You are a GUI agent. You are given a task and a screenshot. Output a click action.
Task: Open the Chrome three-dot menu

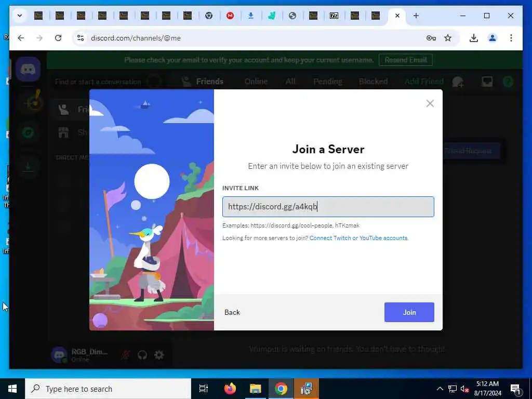click(x=511, y=38)
